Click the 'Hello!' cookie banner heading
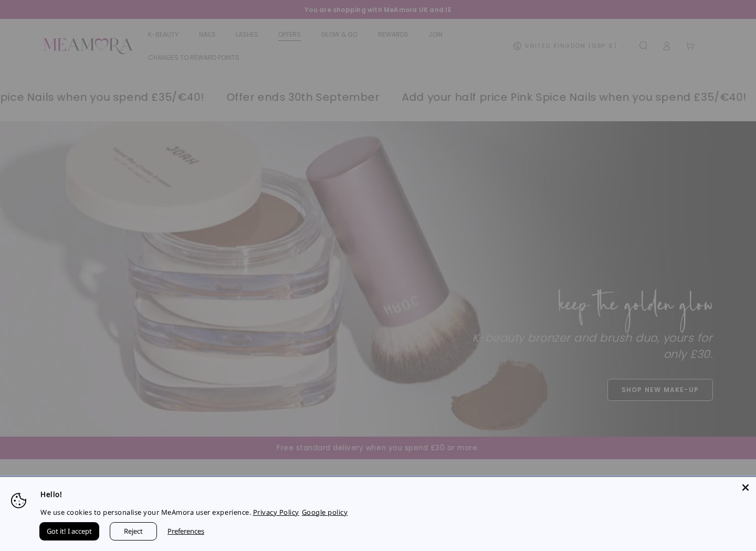This screenshot has height=551, width=756. point(51,494)
